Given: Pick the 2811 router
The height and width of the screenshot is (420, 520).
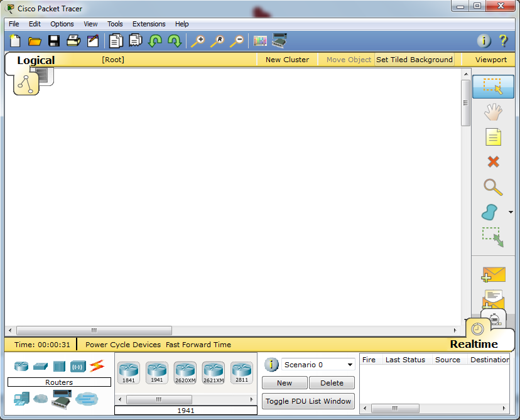Looking at the screenshot, I should point(242,373).
